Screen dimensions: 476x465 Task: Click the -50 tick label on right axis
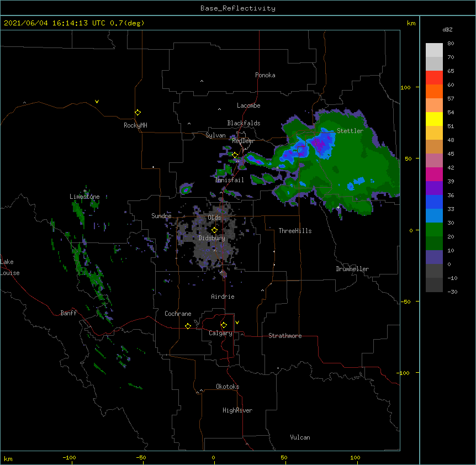click(405, 302)
